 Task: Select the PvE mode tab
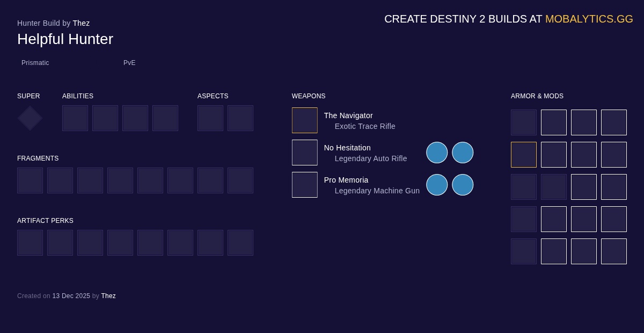pos(129,63)
